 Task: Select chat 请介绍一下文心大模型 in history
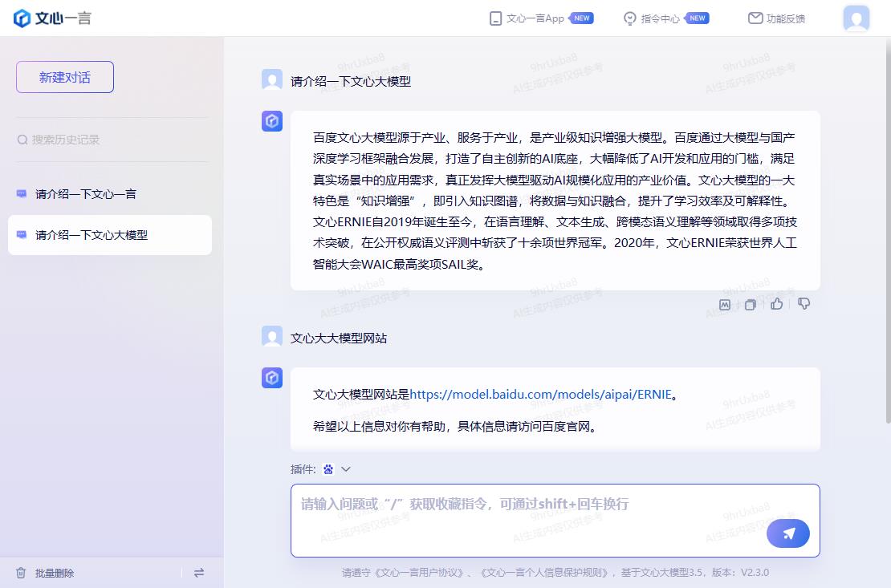(x=110, y=235)
